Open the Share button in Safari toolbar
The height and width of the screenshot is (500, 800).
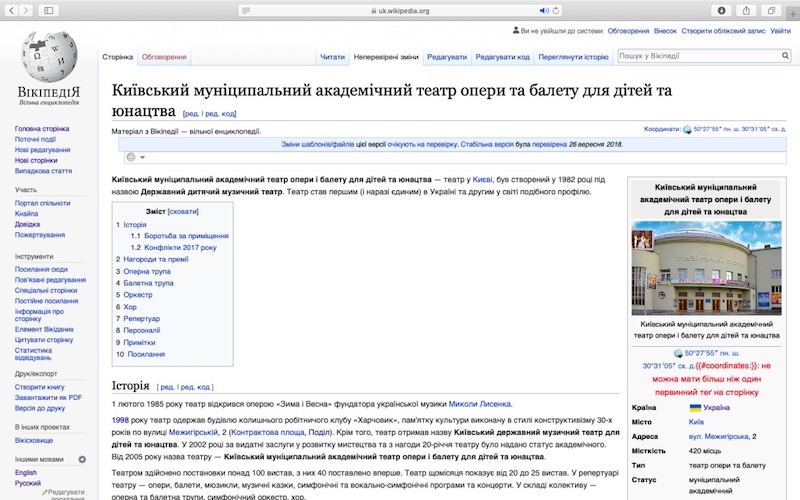tap(746, 10)
